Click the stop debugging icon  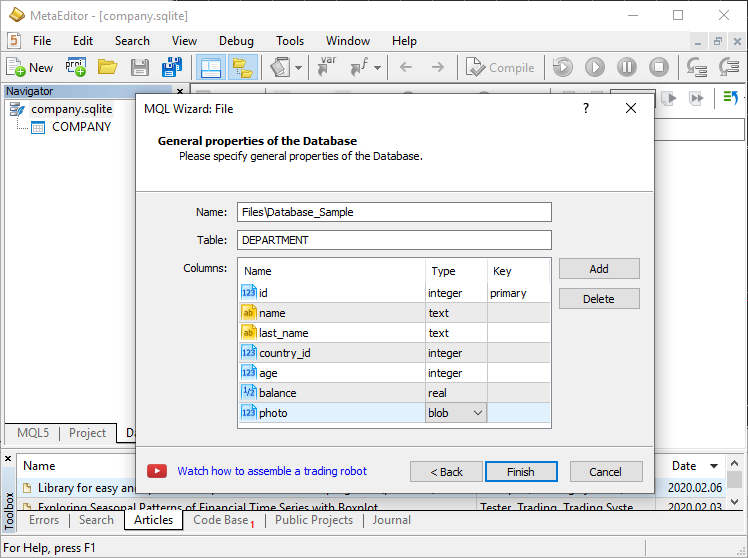coord(659,67)
